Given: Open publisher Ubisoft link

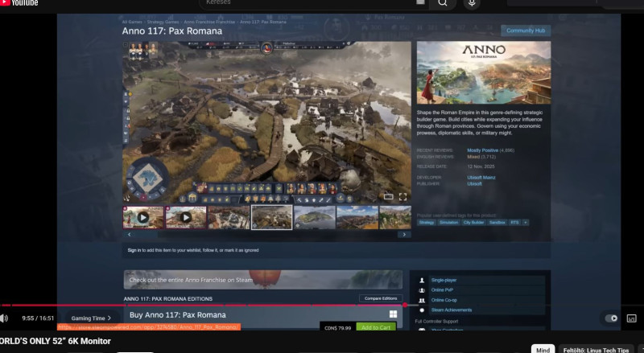Looking at the screenshot, I should 474,183.
